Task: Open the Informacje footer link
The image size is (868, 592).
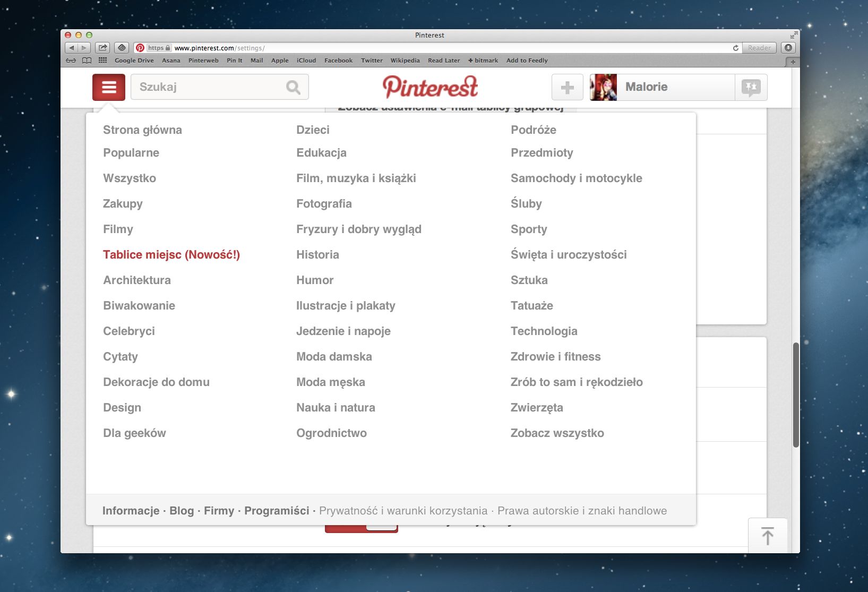Action: pyautogui.click(x=131, y=511)
